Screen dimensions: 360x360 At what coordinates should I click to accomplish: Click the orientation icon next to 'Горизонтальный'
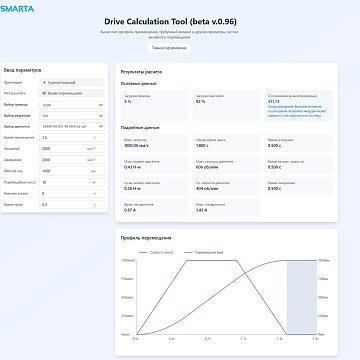[x=45, y=82]
